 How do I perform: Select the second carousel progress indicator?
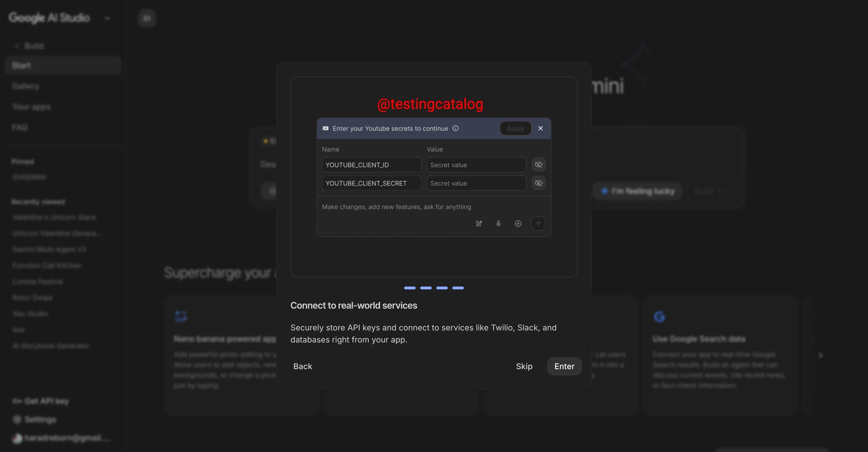(x=426, y=288)
